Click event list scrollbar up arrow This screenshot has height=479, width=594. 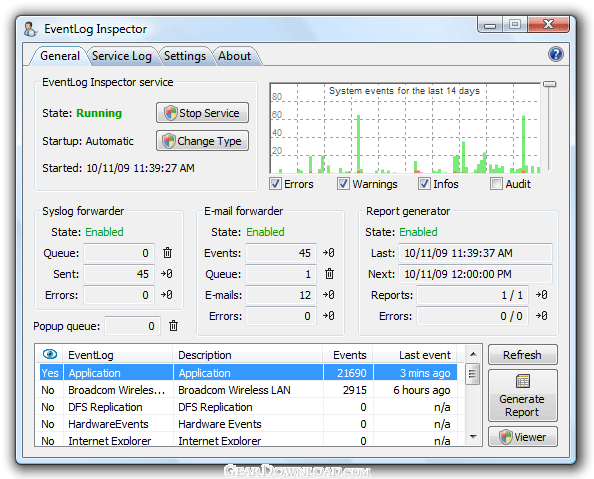[x=473, y=354]
